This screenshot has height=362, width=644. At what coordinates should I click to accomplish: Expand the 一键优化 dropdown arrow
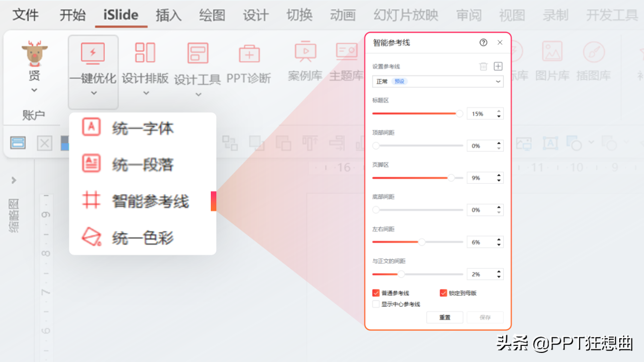coord(94,93)
